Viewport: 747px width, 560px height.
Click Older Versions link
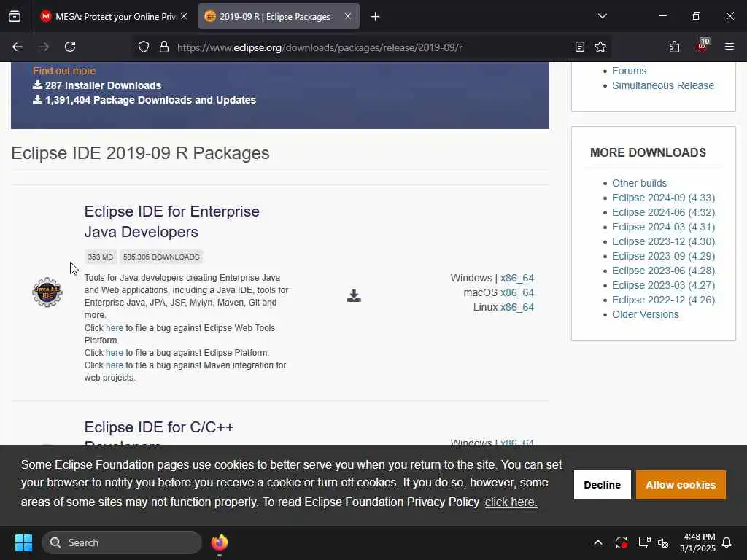[x=646, y=314]
